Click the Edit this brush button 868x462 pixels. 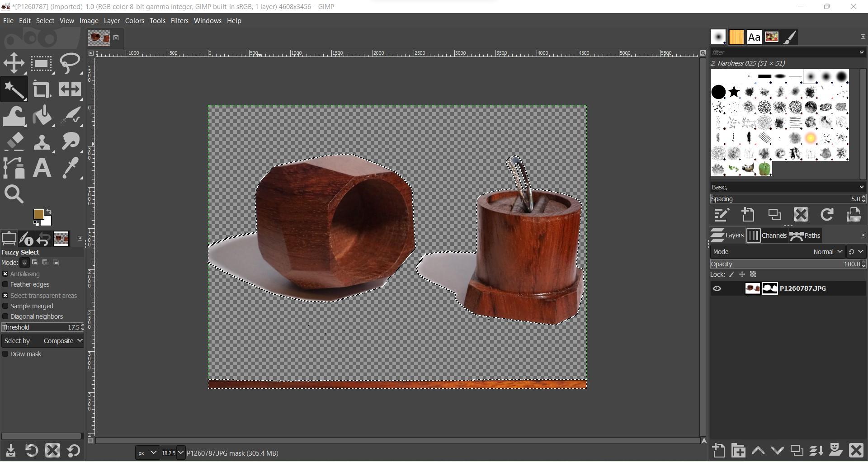721,214
